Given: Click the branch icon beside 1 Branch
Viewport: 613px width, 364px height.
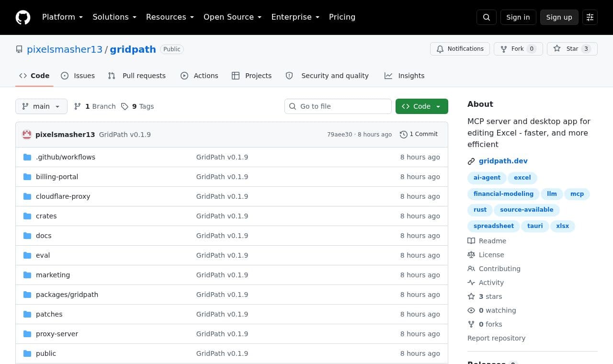Looking at the screenshot, I should [78, 106].
